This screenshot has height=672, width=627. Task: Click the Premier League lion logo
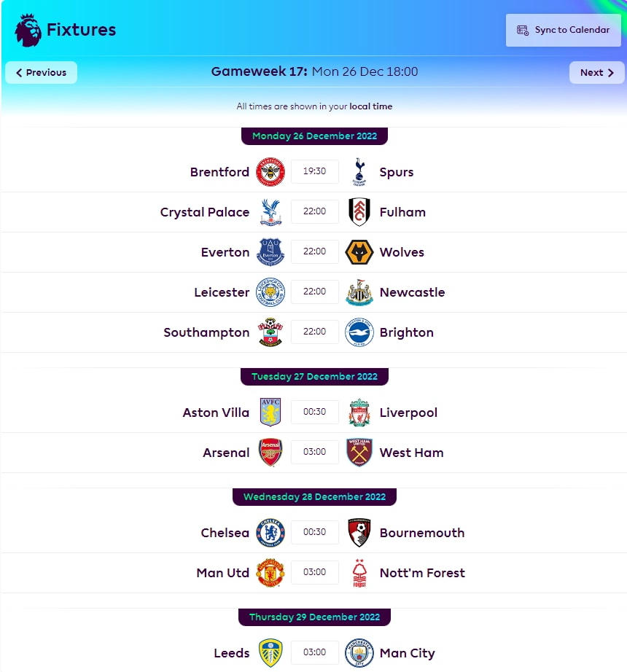click(28, 30)
